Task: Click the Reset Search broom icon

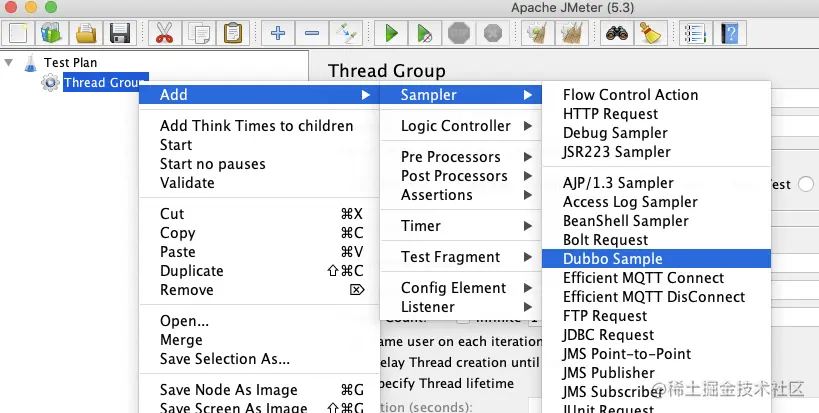Action: coord(650,33)
